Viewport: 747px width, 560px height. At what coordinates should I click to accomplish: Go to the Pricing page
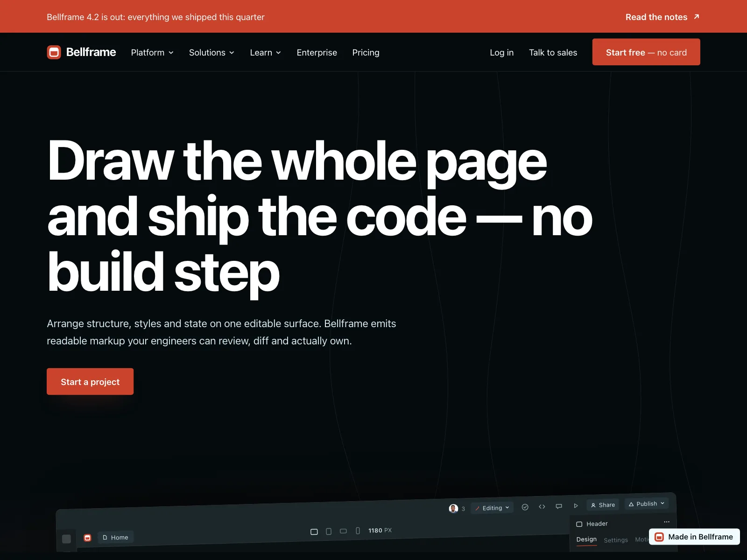tap(366, 53)
